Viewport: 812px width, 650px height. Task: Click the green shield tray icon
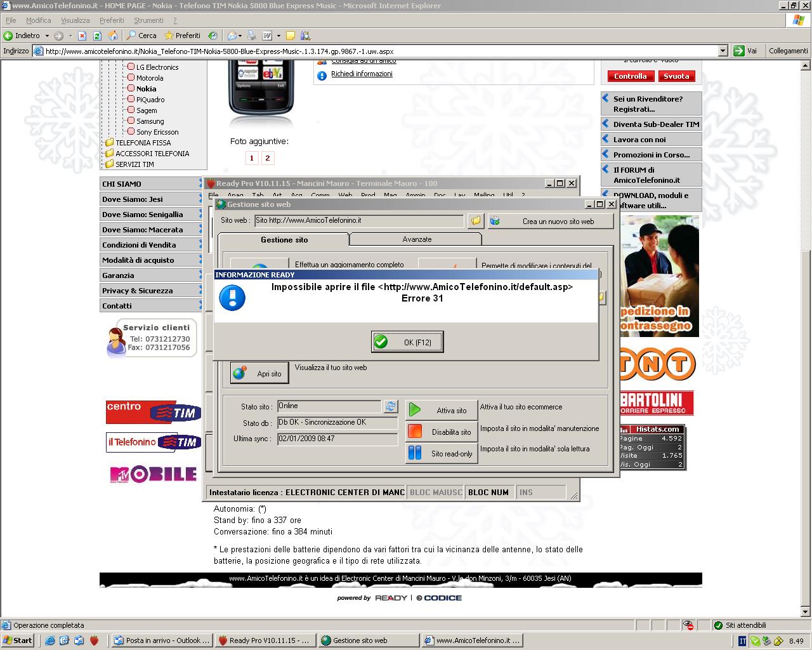tap(755, 641)
